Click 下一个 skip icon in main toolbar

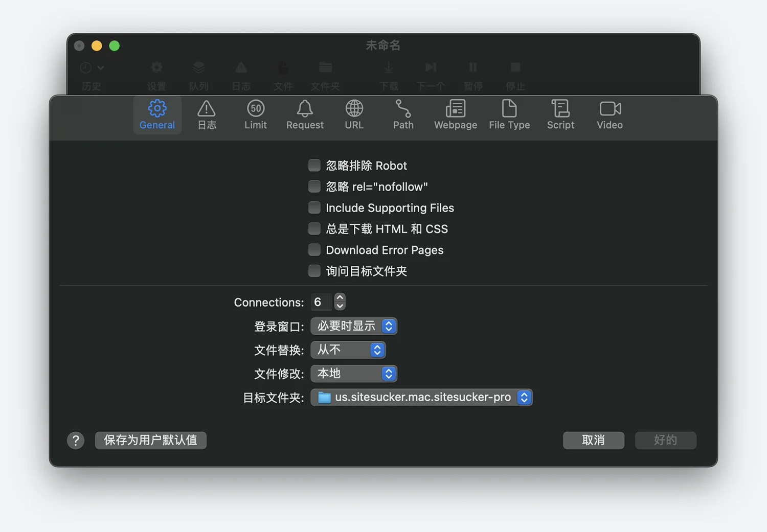coord(431,67)
